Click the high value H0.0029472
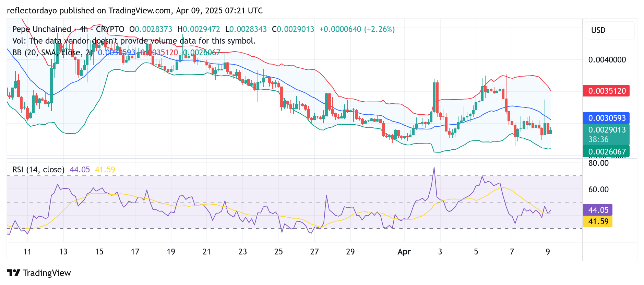 tap(199, 29)
